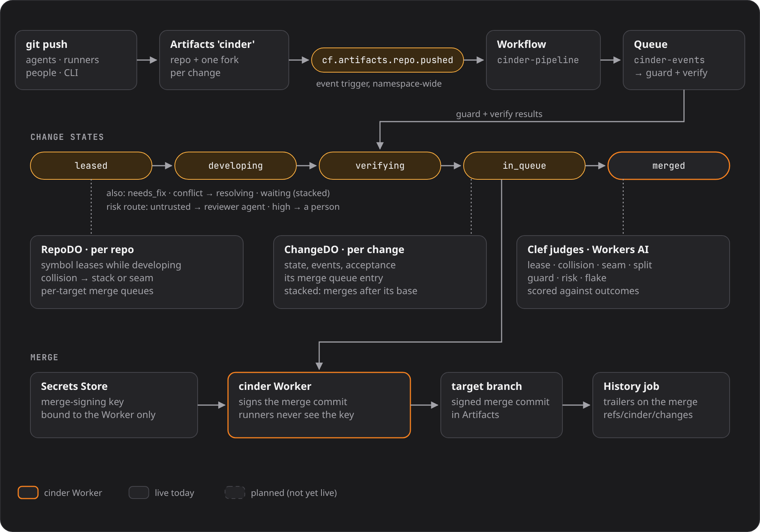Click 'lease · collision · seam · split' text
Image resolution: width=760 pixels, height=532 pixels.
click(x=590, y=265)
